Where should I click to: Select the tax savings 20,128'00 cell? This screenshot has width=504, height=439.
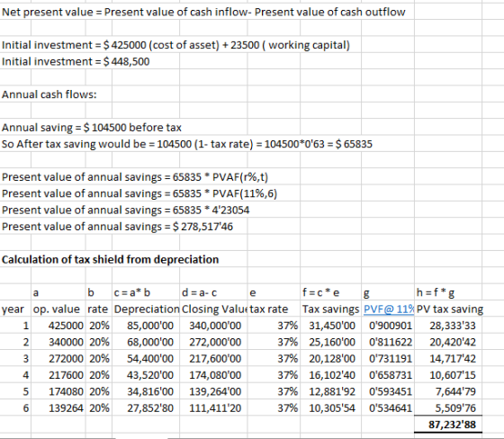(332, 359)
